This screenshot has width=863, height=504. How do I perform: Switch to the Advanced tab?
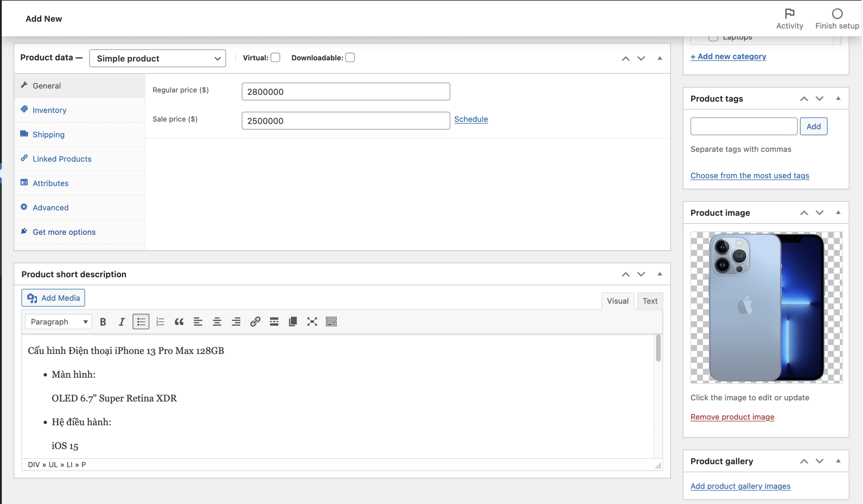coord(80,207)
